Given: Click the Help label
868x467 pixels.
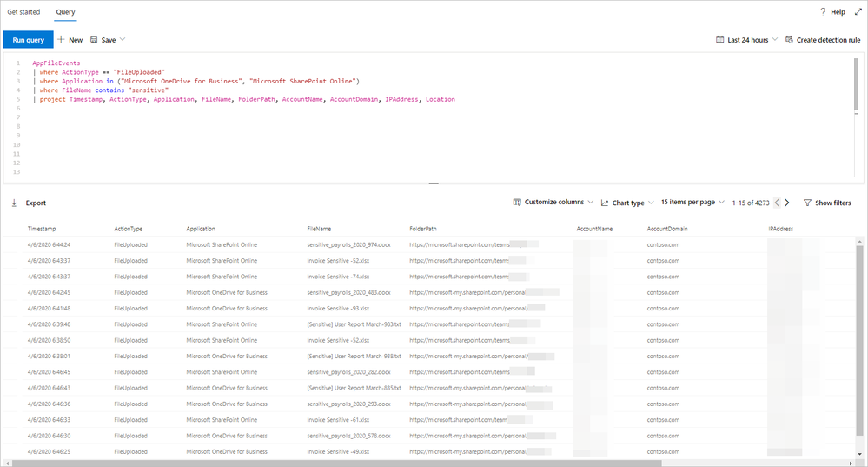Looking at the screenshot, I should click(838, 11).
